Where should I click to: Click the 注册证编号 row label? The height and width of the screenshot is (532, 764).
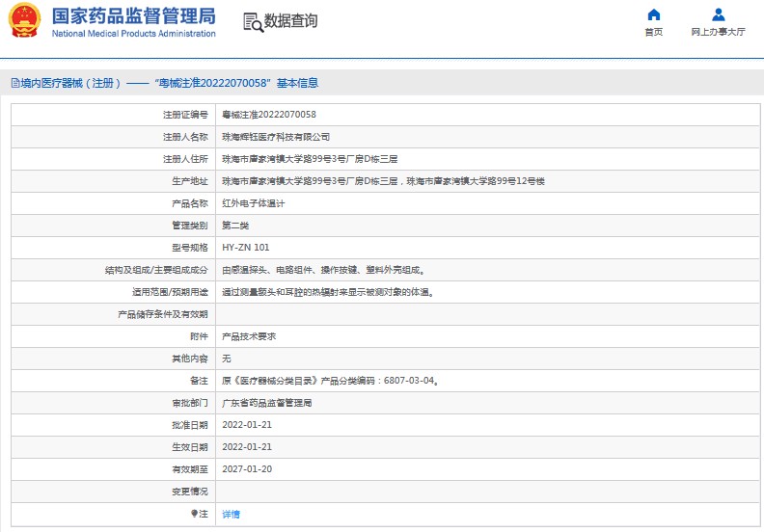185,115
